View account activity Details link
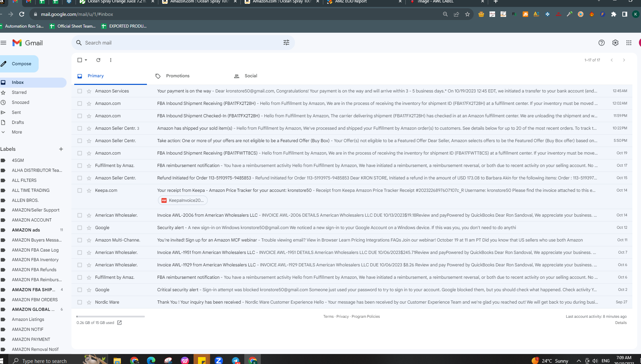The image size is (641, 364). pos(621,323)
